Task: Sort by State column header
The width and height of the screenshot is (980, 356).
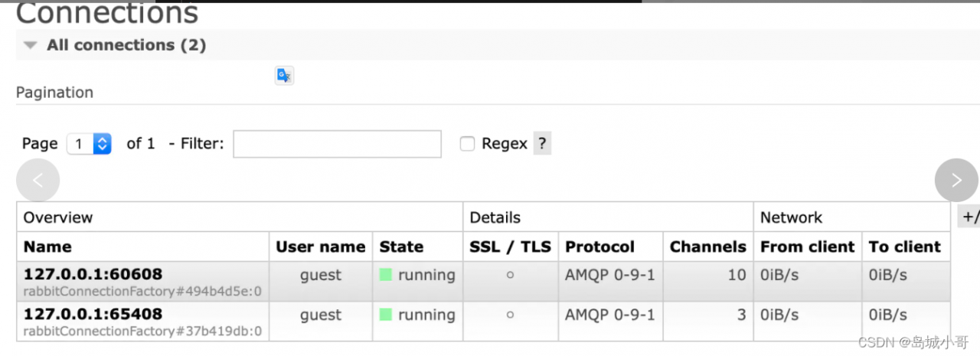Action: coord(401,247)
